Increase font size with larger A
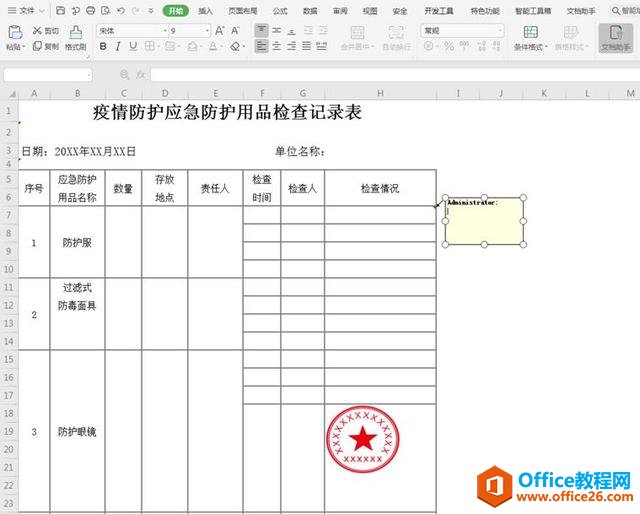 220,31
